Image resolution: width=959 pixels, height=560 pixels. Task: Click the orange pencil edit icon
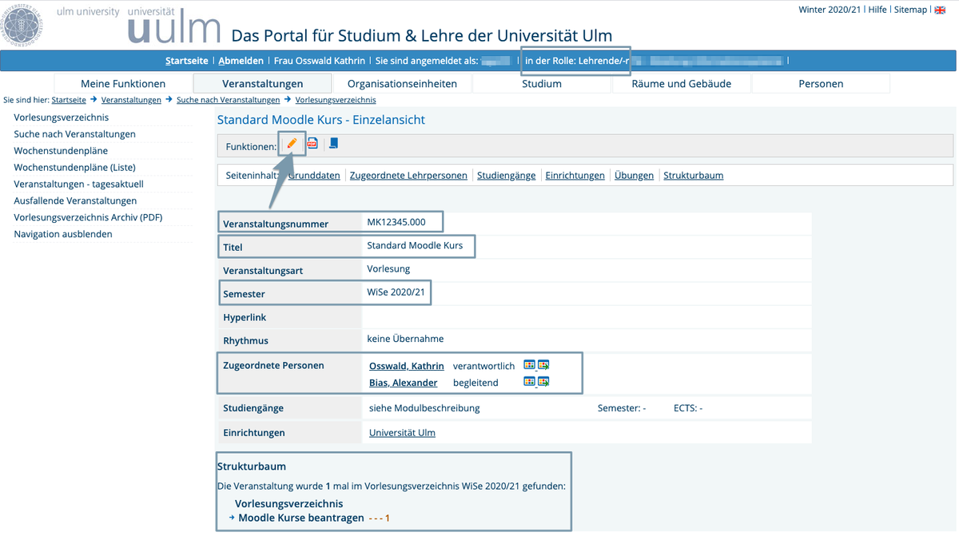(292, 144)
